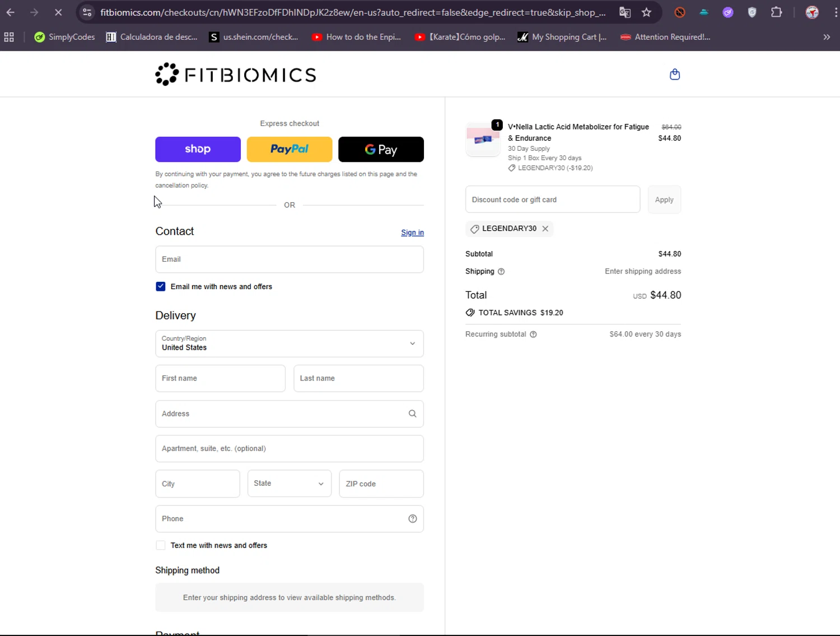Stop the page loading
Image resolution: width=840 pixels, height=636 pixels.
click(58, 12)
